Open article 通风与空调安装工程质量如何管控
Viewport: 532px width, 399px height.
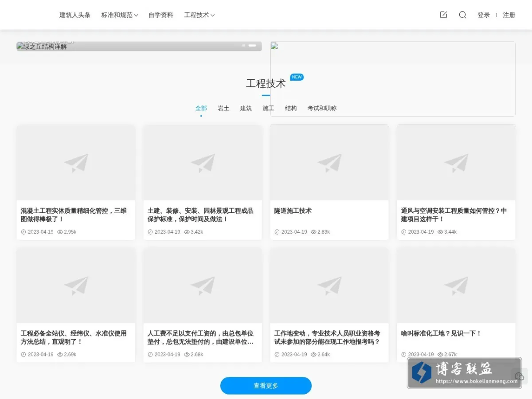[454, 215]
